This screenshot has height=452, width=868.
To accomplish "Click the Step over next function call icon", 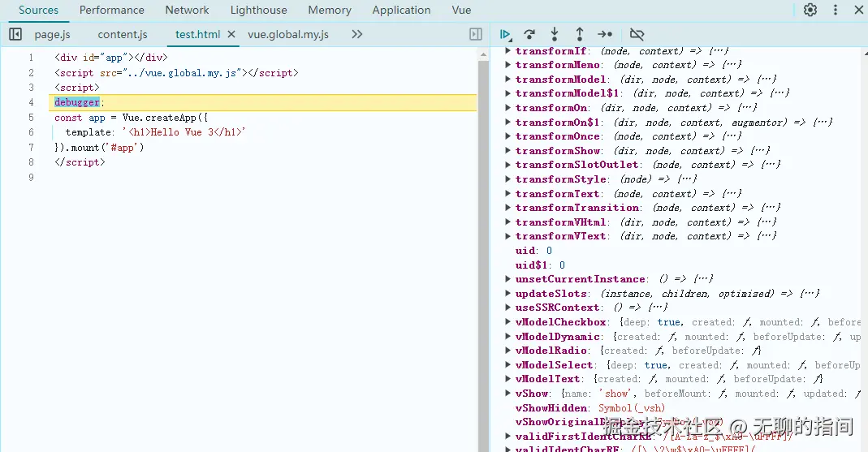I will point(529,34).
